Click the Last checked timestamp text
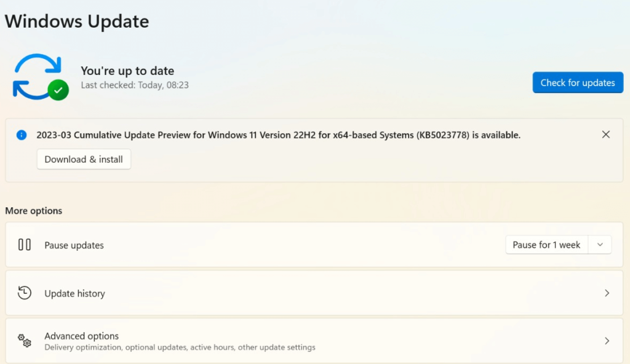Viewport: 630px width, 364px height. (135, 85)
